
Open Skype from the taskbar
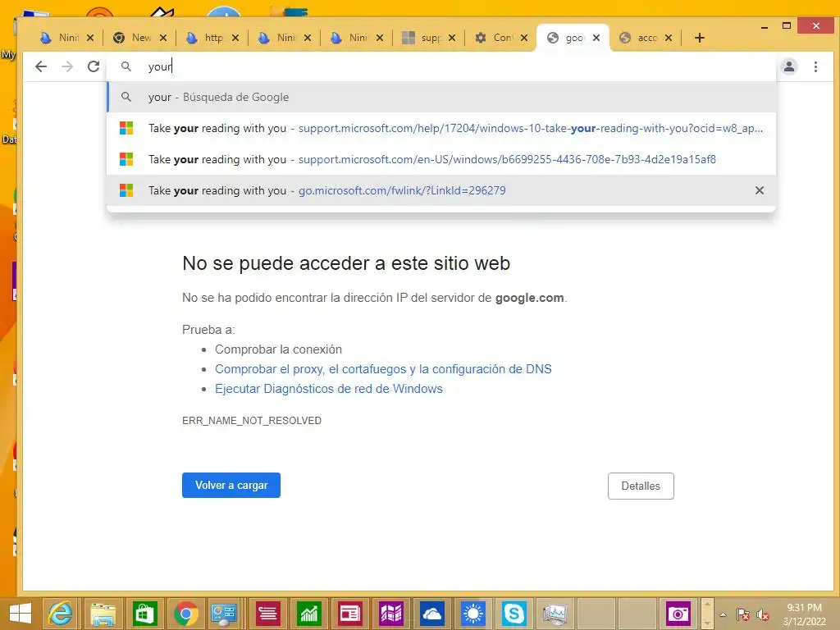pos(514,614)
